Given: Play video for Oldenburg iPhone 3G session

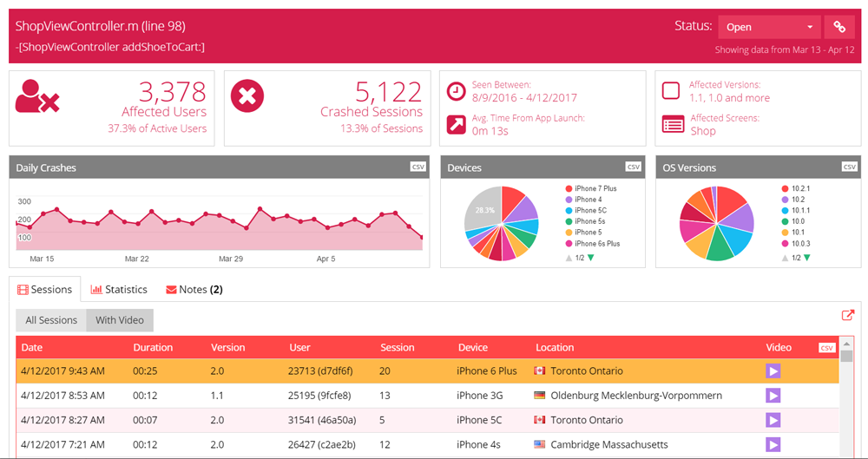Looking at the screenshot, I should (x=773, y=396).
